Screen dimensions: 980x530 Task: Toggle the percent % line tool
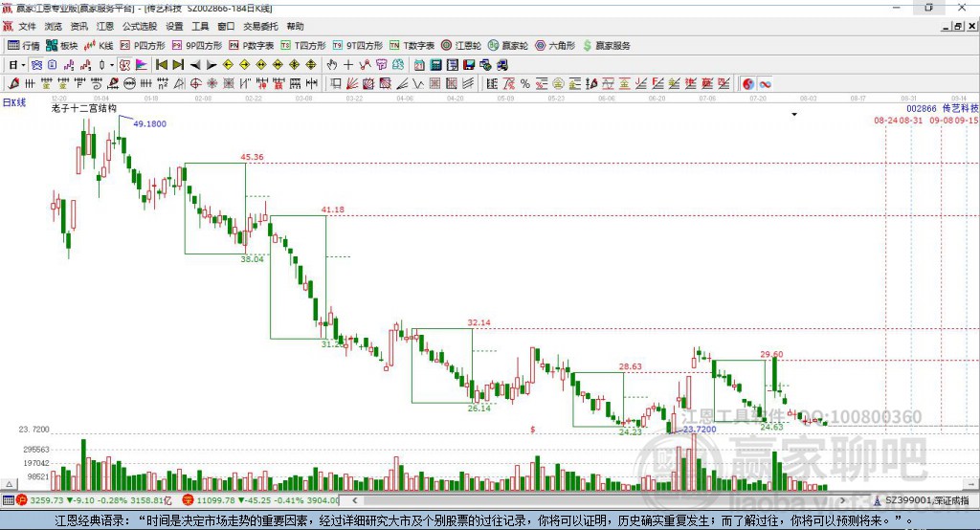tap(525, 84)
